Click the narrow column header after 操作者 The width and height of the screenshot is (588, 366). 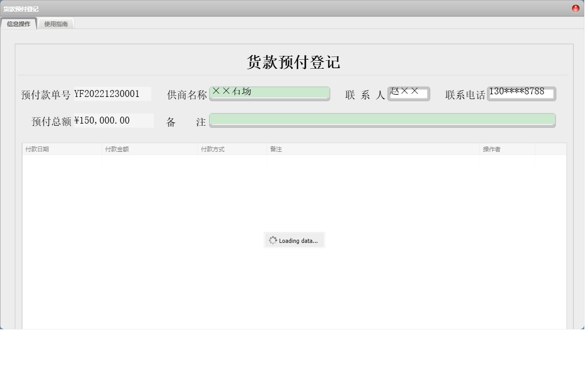(x=550, y=149)
